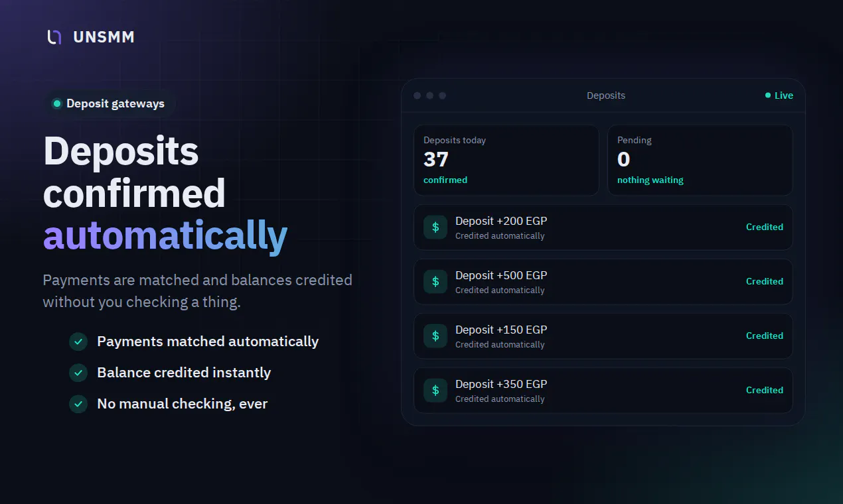Viewport: 843px width, 504px height.
Task: Click the dollar icon beside Deposit +200 EGP
Action: coord(435,227)
